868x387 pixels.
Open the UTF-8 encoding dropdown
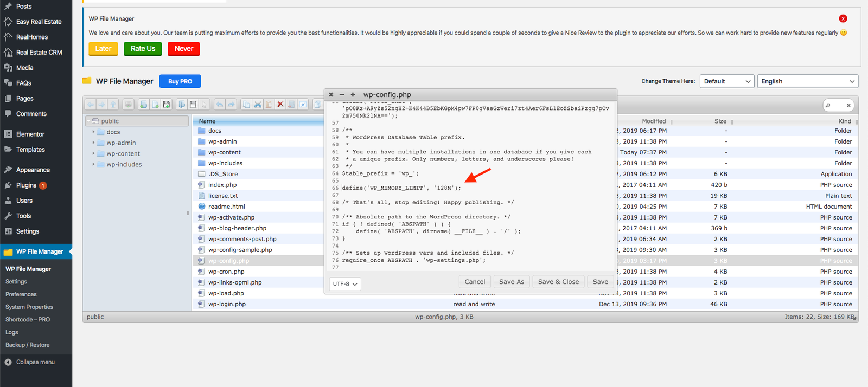pos(345,283)
